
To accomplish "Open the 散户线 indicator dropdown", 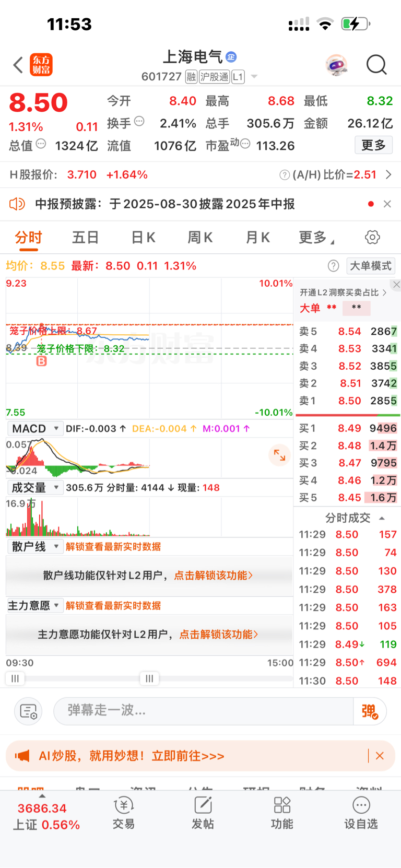I will 35,547.
